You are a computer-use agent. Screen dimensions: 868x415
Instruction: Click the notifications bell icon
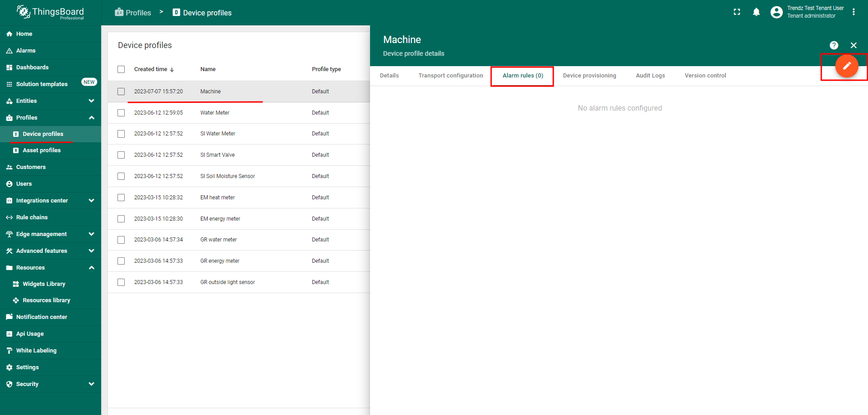point(756,12)
